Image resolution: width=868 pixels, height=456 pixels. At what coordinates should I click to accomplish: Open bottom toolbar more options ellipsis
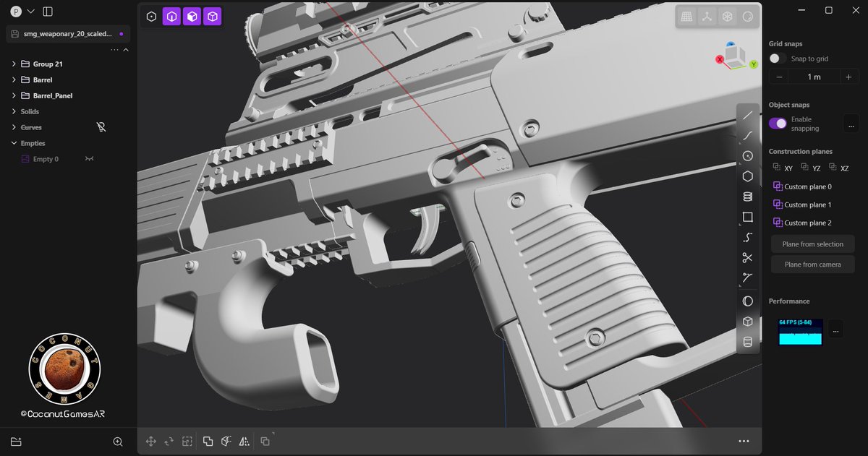[x=744, y=441]
